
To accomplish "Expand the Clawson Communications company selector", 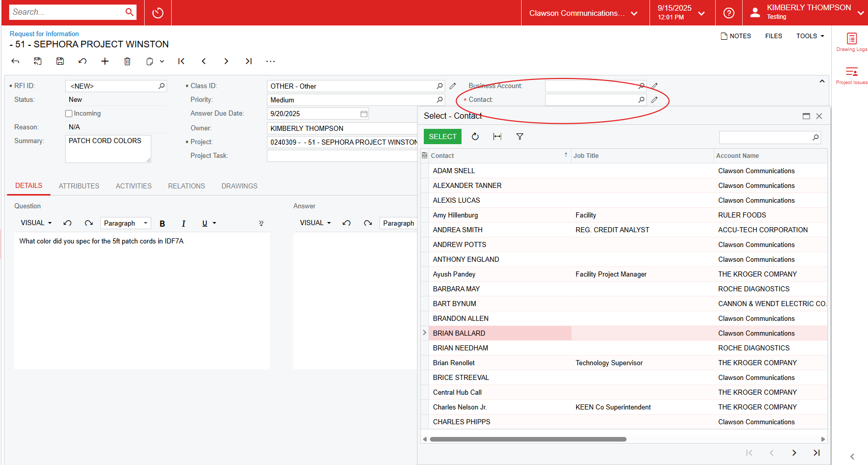I will 583,13.
